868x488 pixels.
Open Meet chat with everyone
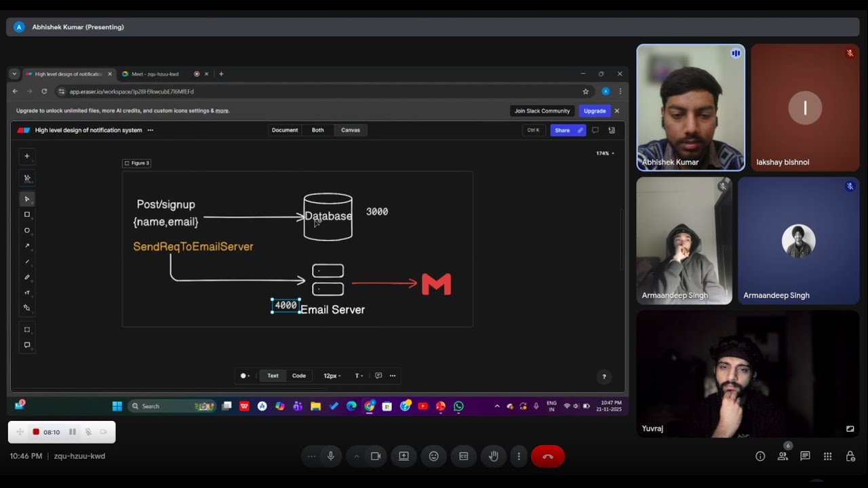tap(805, 456)
